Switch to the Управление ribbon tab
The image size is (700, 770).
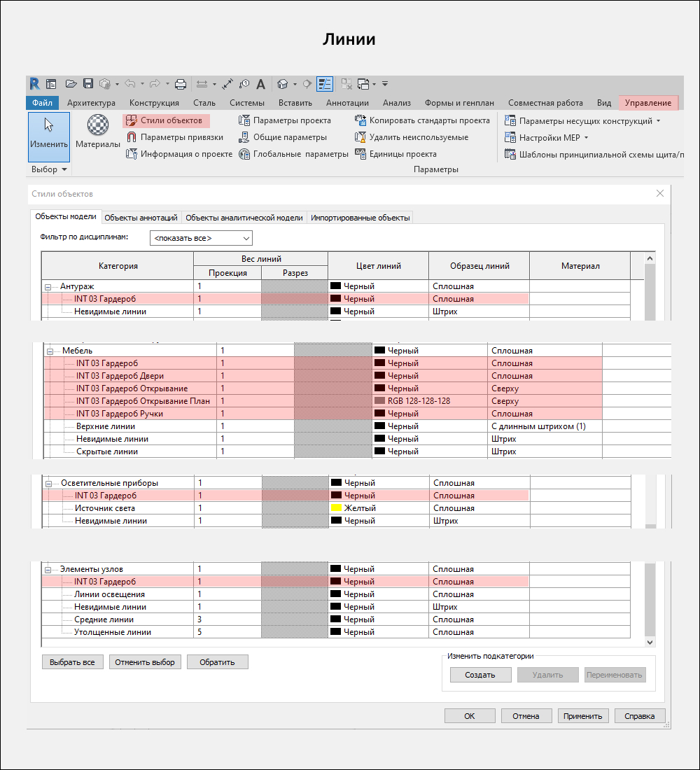point(648,103)
